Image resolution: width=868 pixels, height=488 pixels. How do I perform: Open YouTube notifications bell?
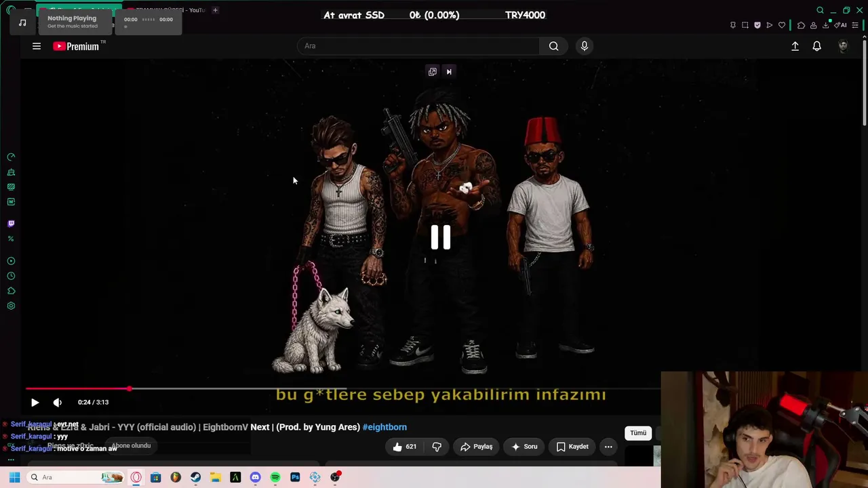click(817, 46)
